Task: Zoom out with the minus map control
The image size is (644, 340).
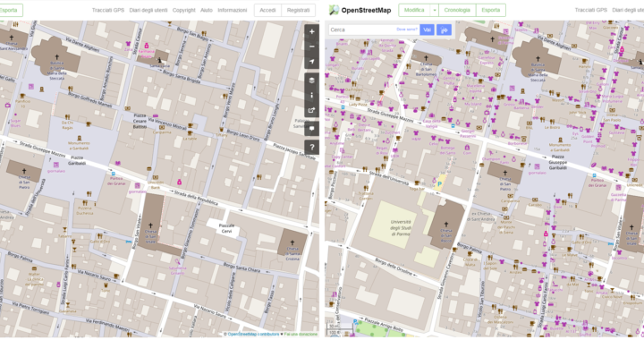Action: (312, 47)
